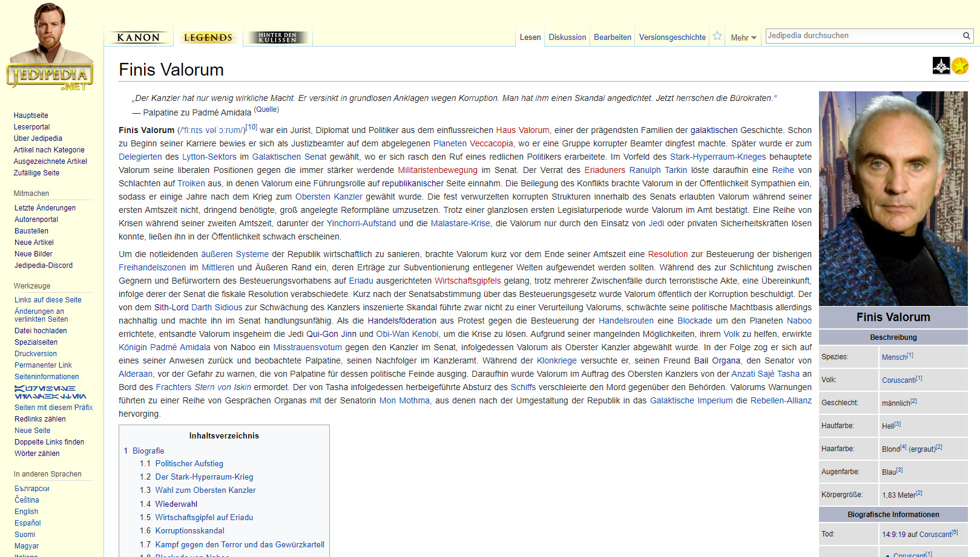The height and width of the screenshot is (557, 980).
Task: Click the Quelle reference link
Action: pyautogui.click(x=266, y=109)
